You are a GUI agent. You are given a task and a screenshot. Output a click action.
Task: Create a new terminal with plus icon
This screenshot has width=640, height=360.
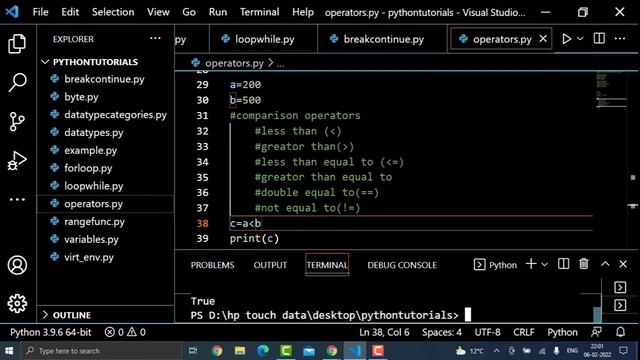tap(531, 264)
